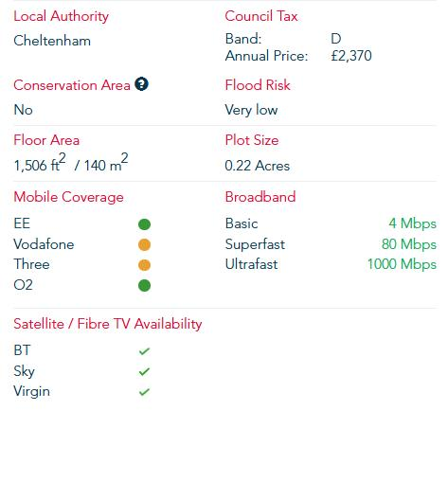
Task: Click the 1,506 ft² floor area value
Action: 40,163
